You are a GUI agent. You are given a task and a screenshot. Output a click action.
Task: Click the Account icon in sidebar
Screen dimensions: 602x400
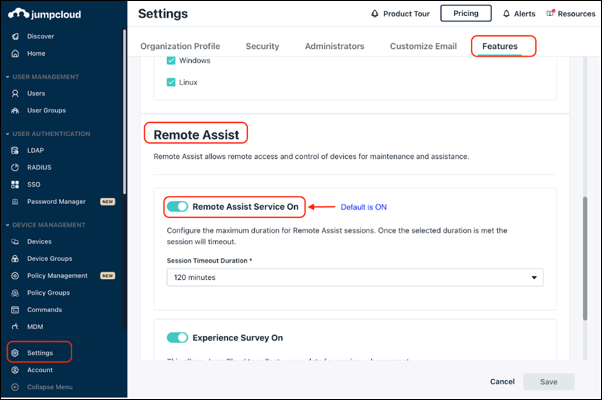pos(15,370)
